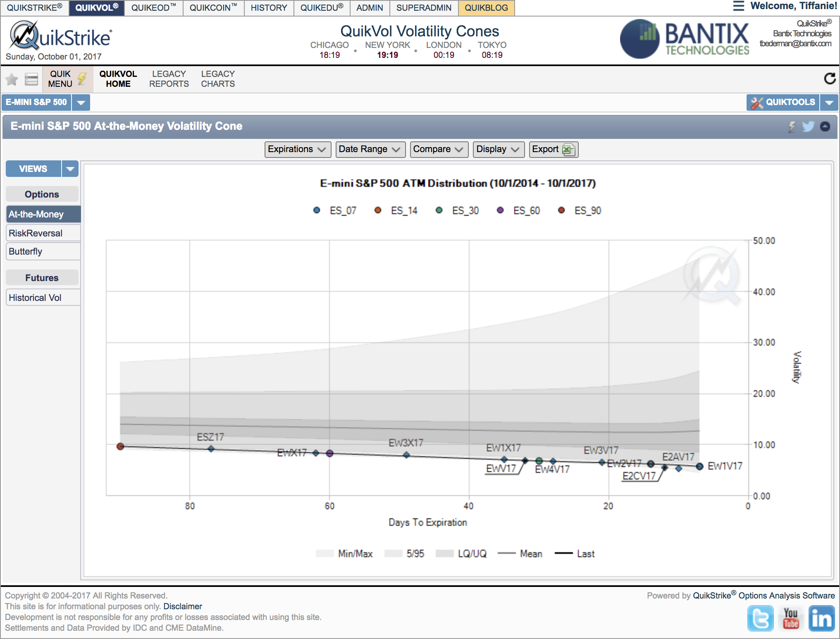Select the Historical Vol view
840x639 pixels.
[x=43, y=298]
